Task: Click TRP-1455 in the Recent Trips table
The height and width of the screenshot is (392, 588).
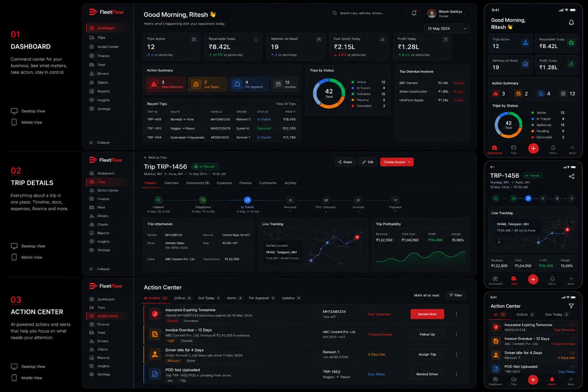Action: click(154, 129)
